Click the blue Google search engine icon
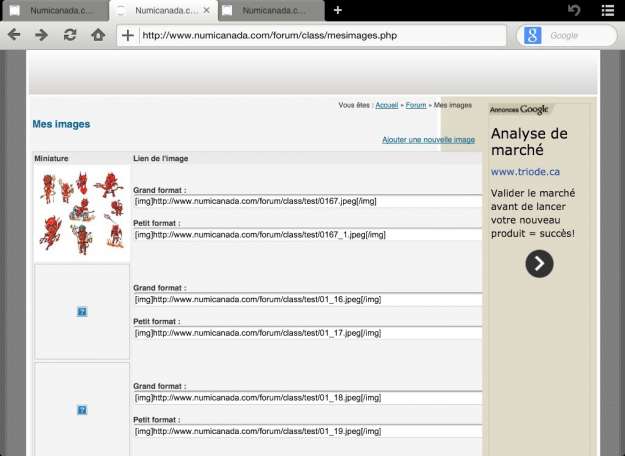This screenshot has height=456, width=625. coord(533,35)
